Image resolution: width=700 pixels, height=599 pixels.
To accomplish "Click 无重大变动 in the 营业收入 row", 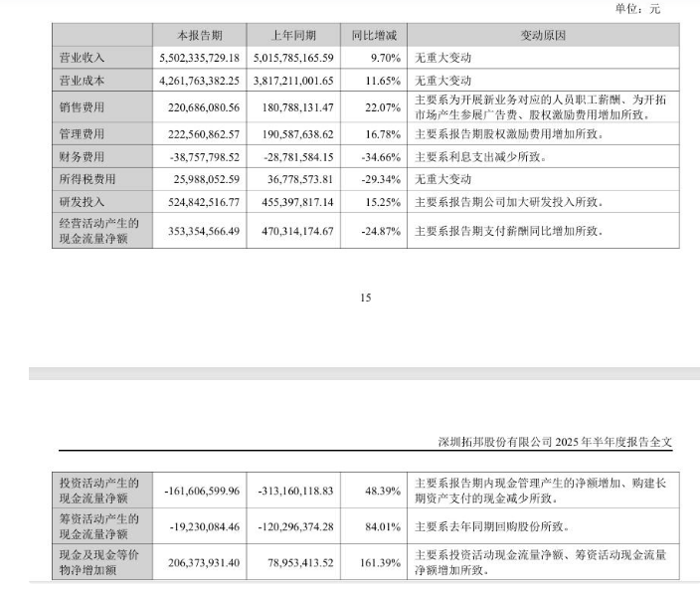I will (x=442, y=58).
